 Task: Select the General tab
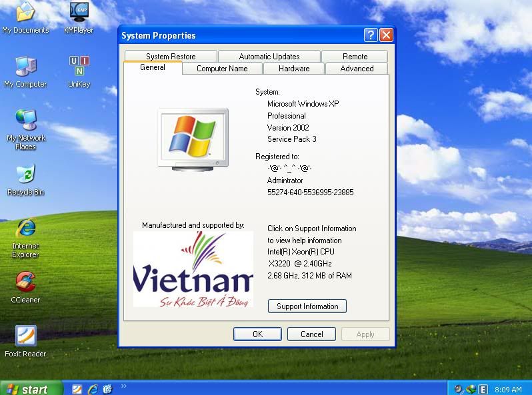[x=153, y=67]
